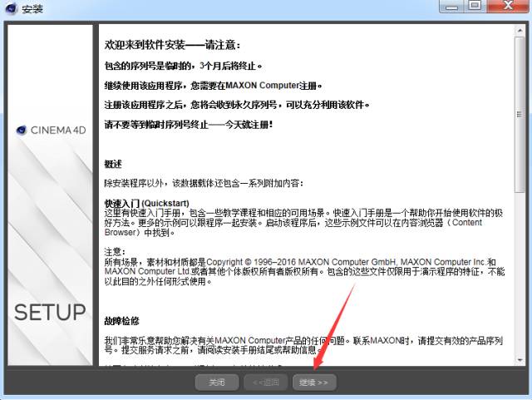Viewport: 532px width, 400px height.
Task: Click the 继续 >> button to proceed
Action: point(314,383)
